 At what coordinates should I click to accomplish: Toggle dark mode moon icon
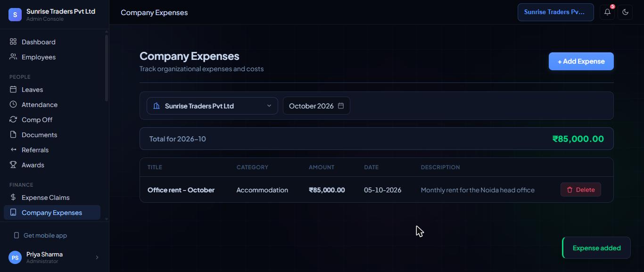click(x=625, y=12)
